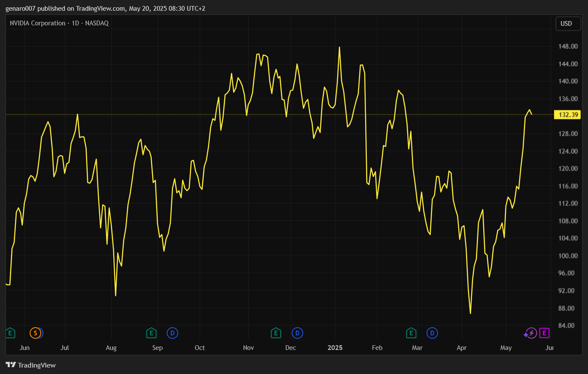Open the green earnings E marker before September
This screenshot has height=374, width=588.
(x=151, y=333)
